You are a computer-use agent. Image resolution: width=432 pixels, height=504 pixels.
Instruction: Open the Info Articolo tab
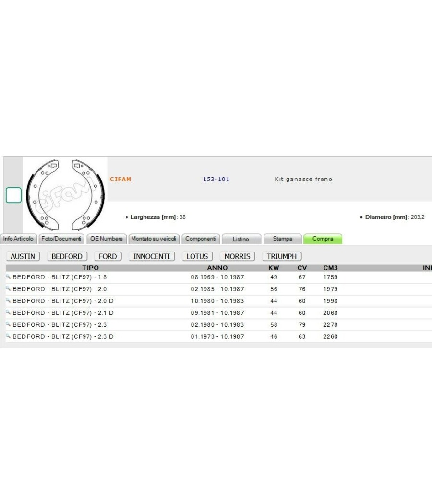(18, 239)
